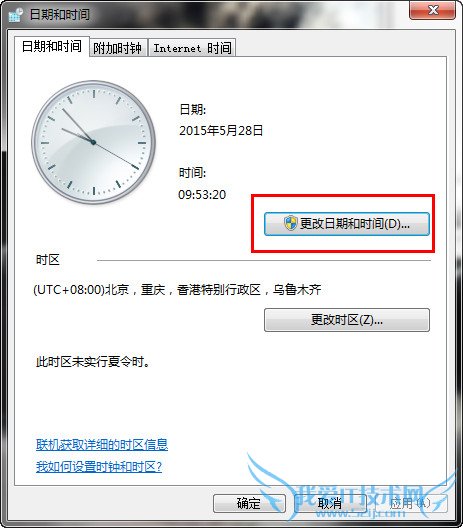The width and height of the screenshot is (463, 528).
Task: Follow the 联机获取详细的时区信息 link
Action: coord(102,445)
